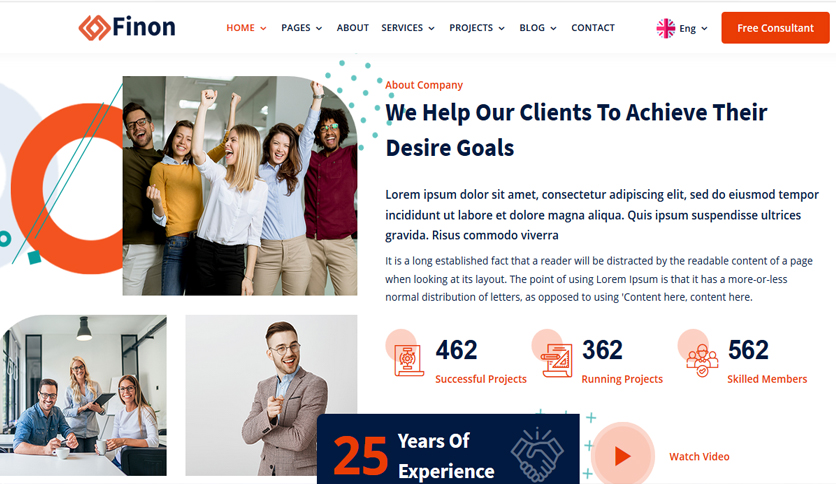Click the Finon diamond logo icon

click(x=94, y=28)
